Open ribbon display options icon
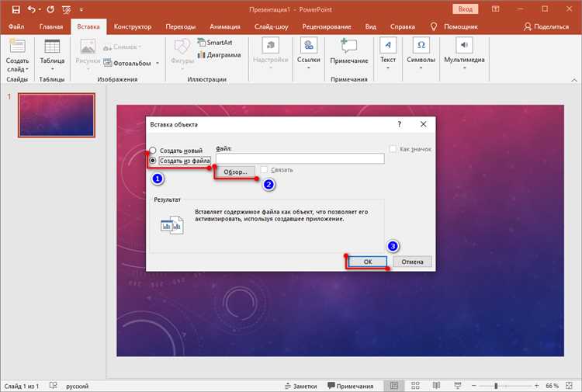This screenshot has height=392, width=582. coord(496,9)
